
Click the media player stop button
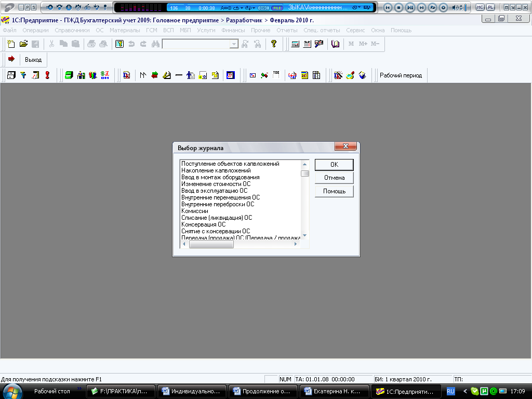[x=399, y=7]
